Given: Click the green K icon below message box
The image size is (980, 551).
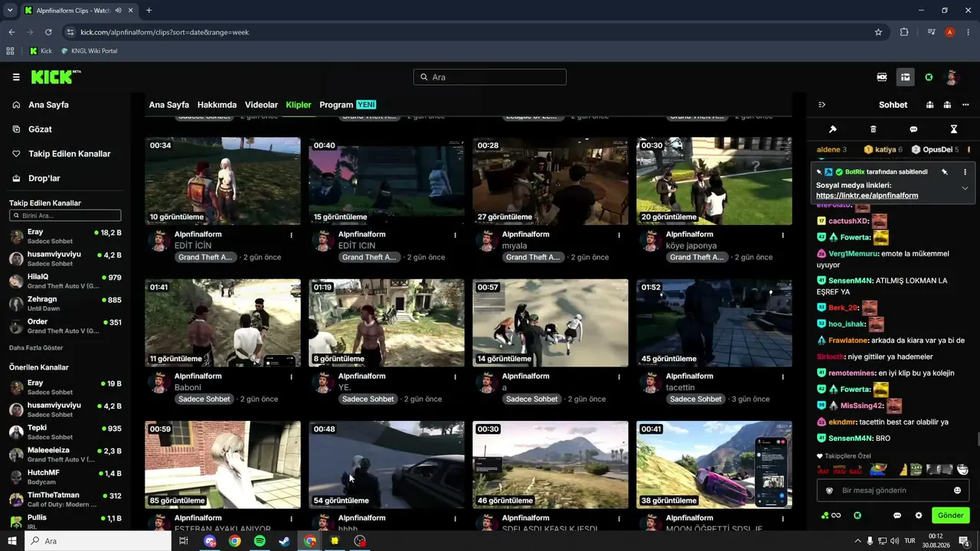Looking at the screenshot, I should pos(857,516).
